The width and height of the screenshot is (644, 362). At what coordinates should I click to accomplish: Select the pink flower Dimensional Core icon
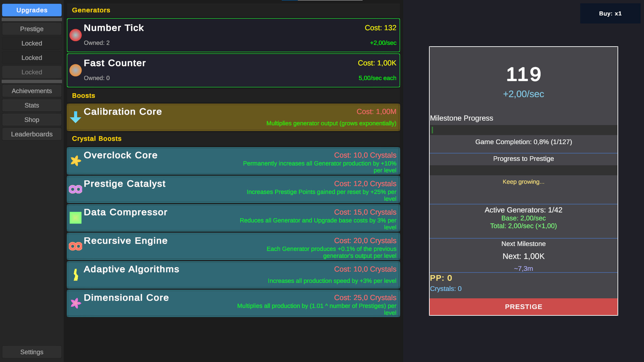(x=75, y=303)
